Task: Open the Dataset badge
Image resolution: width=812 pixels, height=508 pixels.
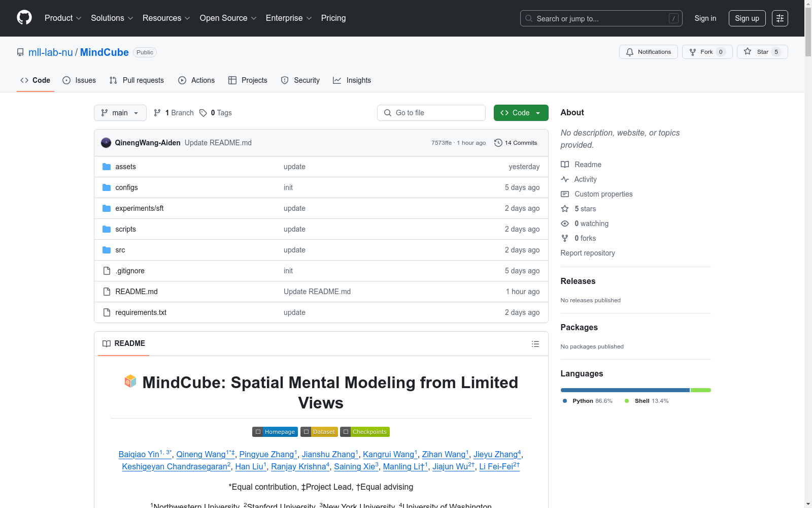Action: 319,432
